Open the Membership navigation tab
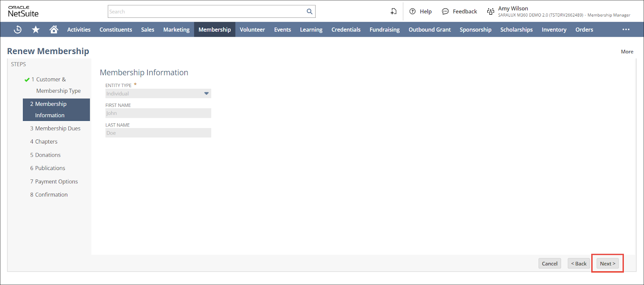 click(x=215, y=29)
